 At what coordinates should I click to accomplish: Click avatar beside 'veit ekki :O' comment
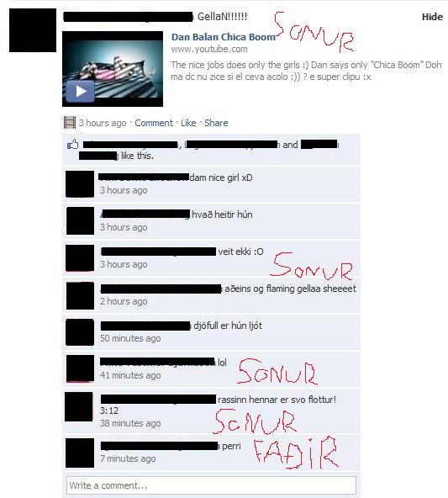(x=80, y=258)
